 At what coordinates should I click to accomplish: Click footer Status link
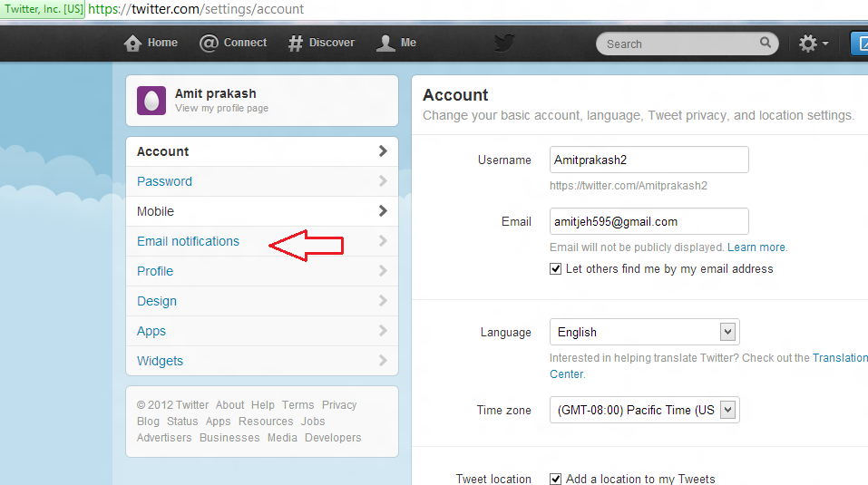182,421
